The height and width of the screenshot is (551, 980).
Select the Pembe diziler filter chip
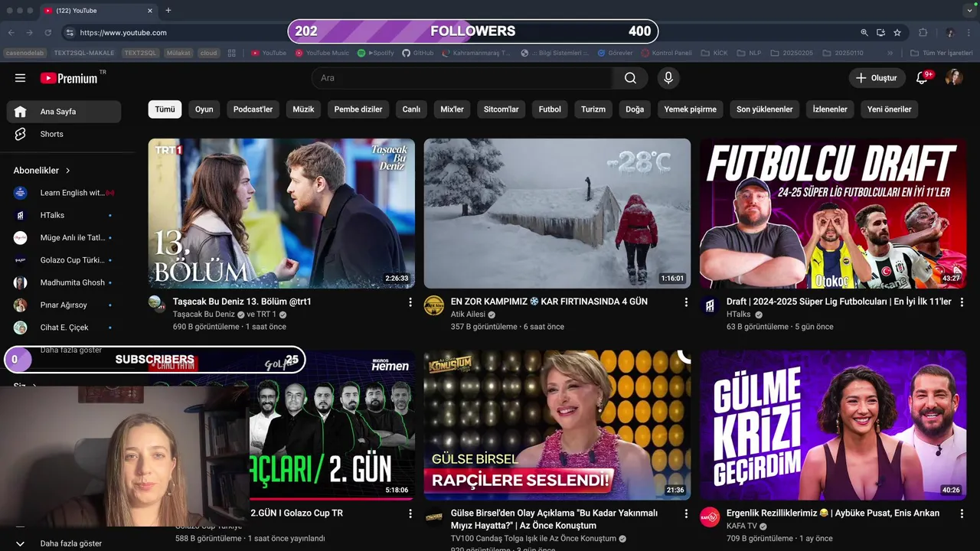(x=358, y=109)
